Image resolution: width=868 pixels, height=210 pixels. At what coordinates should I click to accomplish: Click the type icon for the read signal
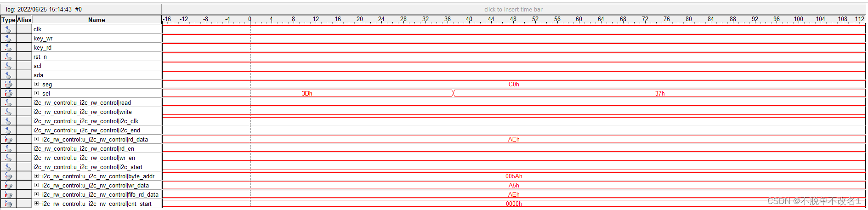coord(8,102)
